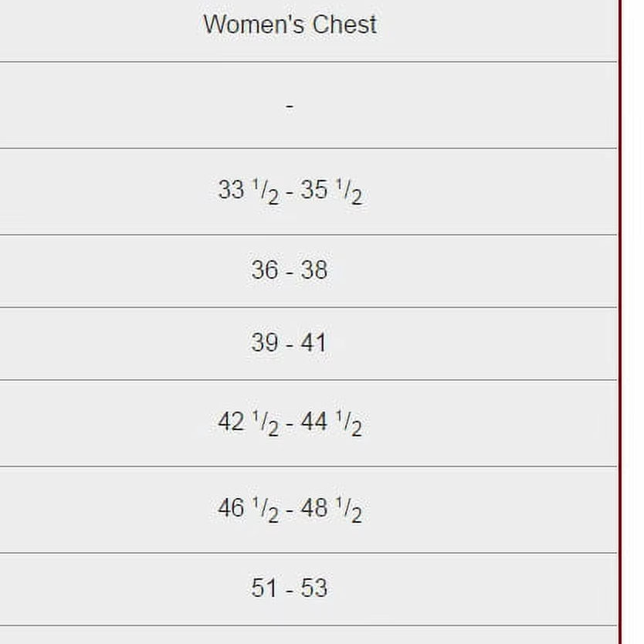Select the "35 1/2" upper chest value
The width and height of the screenshot is (644, 644).
coord(330,191)
